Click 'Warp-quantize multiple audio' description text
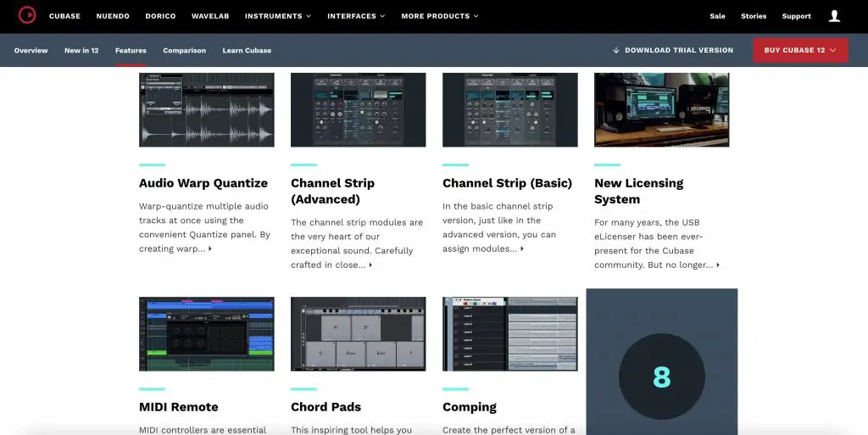Screen dimensions: 868x435 (203, 206)
